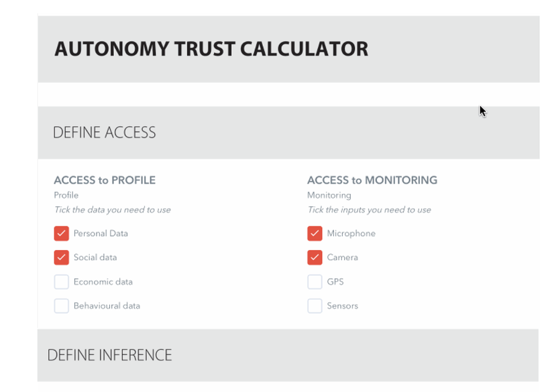Click the 'Microphone' label text
556x392 pixels.
pos(351,233)
